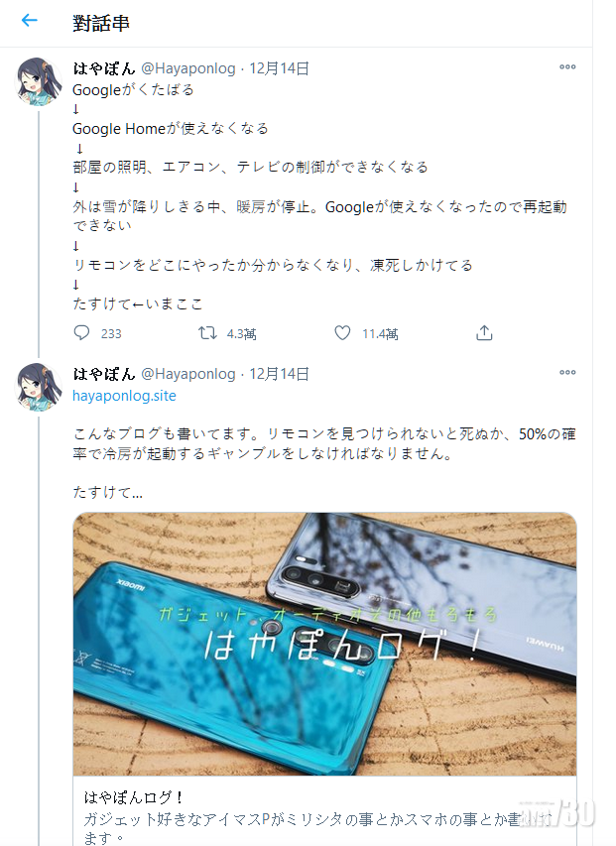Open the second tweet's more options dots
This screenshot has height=846, width=616.
click(x=567, y=372)
